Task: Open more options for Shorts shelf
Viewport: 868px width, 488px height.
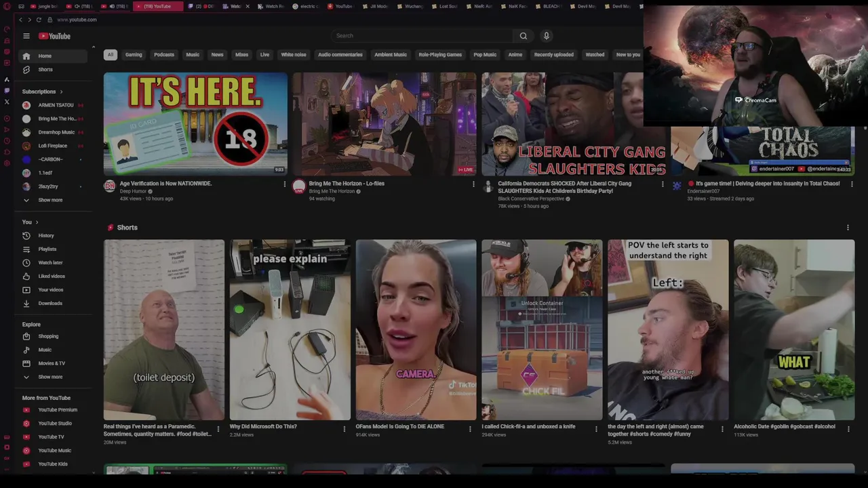Action: [x=848, y=228]
